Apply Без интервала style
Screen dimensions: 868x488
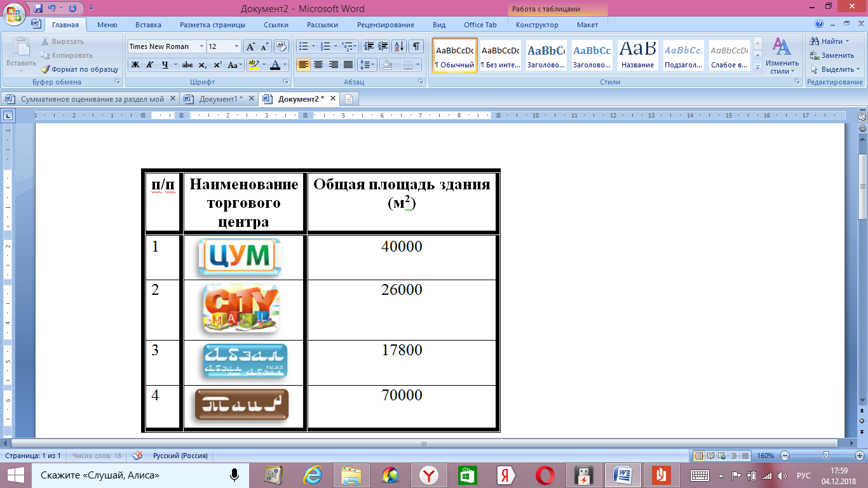(x=500, y=55)
